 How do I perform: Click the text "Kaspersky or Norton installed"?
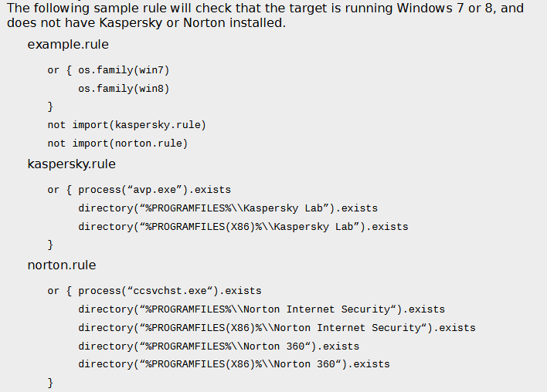[191, 23]
